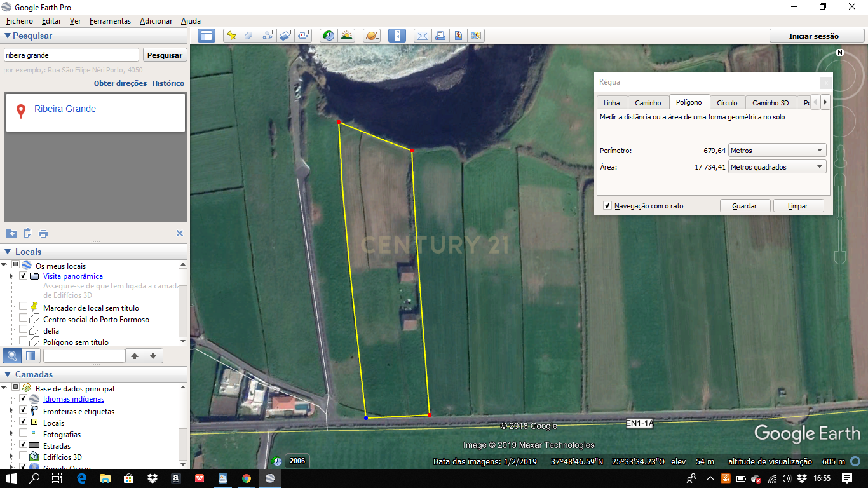This screenshot has height=488, width=868.
Task: Show historical imagery clock tool
Action: pos(329,36)
